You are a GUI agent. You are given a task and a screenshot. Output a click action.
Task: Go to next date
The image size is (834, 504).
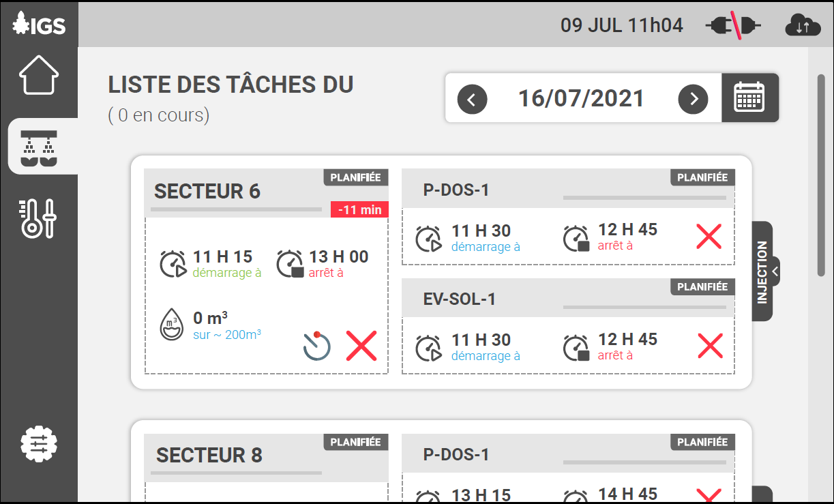point(693,99)
